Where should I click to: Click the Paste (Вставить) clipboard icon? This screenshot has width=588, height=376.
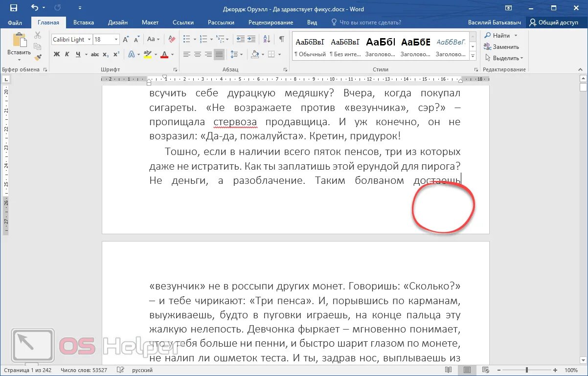click(x=19, y=41)
